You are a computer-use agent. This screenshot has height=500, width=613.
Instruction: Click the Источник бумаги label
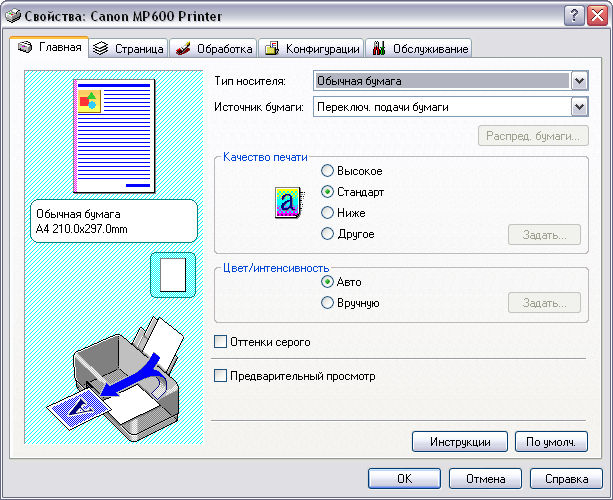(x=259, y=107)
